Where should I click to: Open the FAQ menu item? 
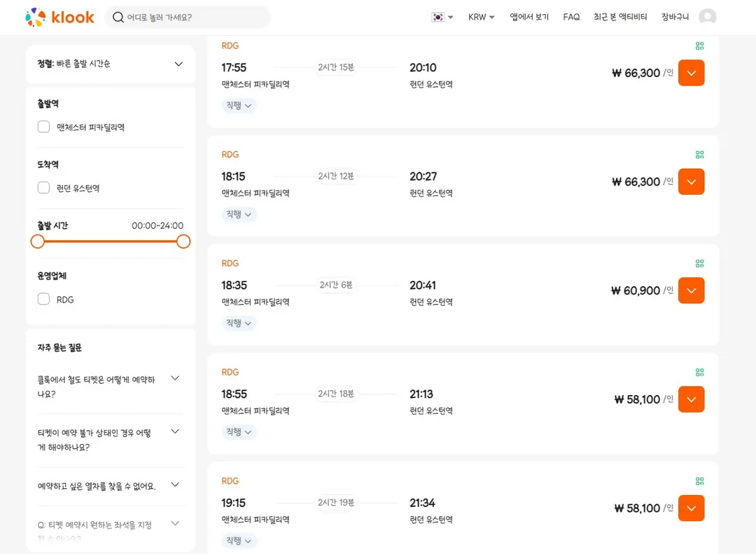(571, 17)
